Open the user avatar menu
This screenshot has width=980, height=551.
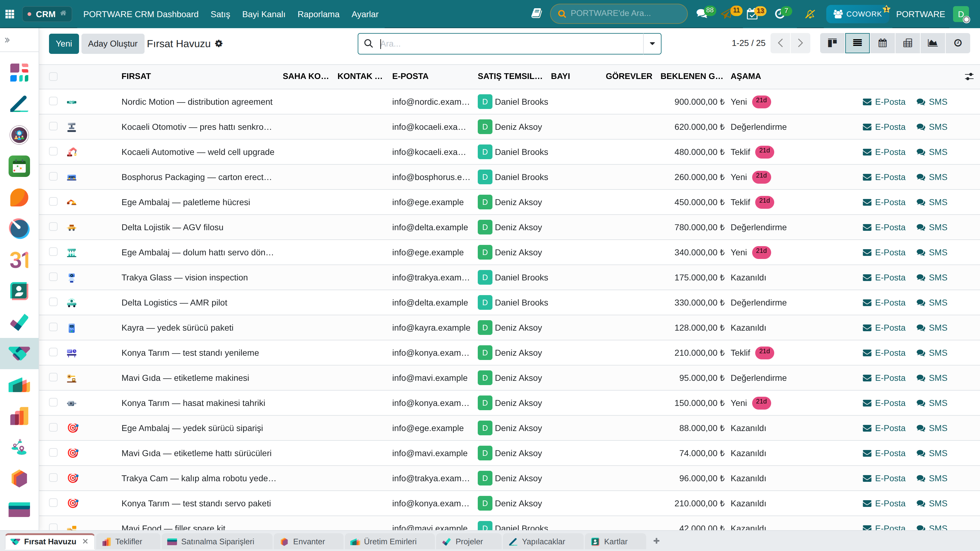tap(961, 14)
